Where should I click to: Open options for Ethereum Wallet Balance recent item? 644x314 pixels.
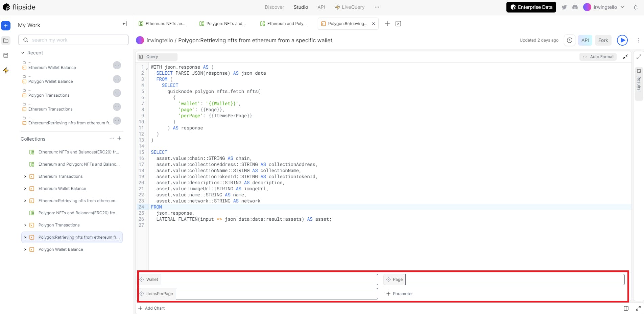tap(117, 65)
